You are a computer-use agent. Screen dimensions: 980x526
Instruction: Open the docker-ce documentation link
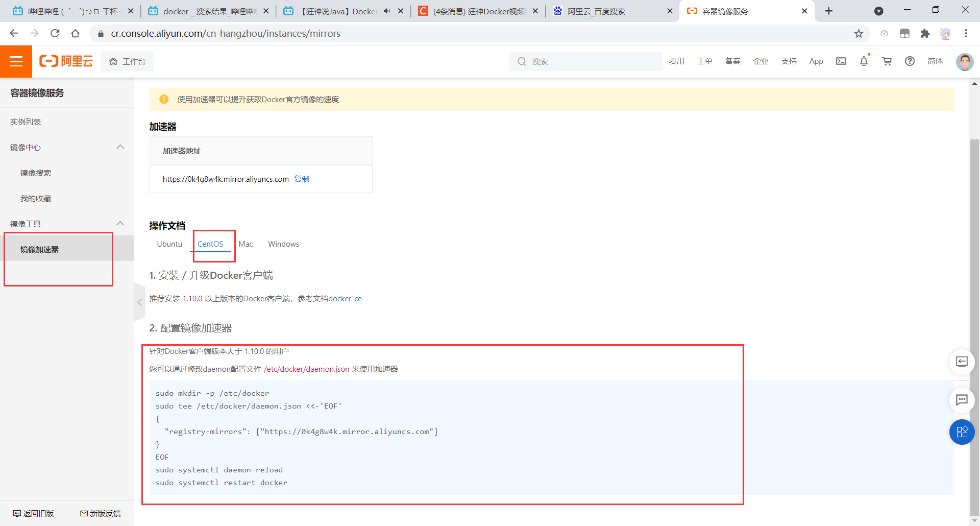345,298
